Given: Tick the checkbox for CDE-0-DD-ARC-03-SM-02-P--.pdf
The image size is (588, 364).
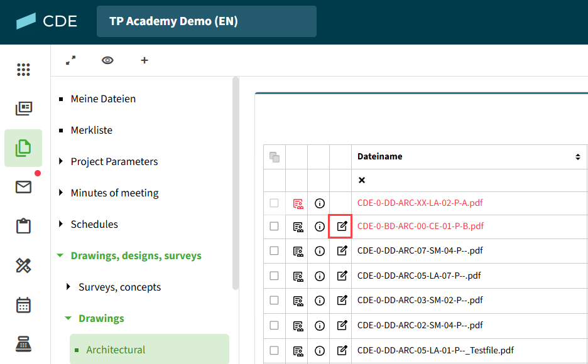Looking at the screenshot, I should 274,301.
